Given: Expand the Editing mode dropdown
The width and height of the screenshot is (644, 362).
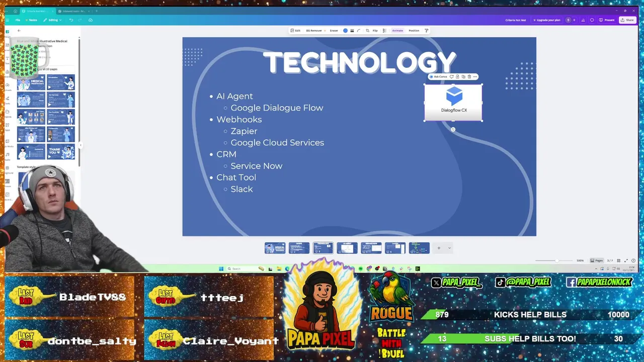Looking at the screenshot, I should pos(52,20).
